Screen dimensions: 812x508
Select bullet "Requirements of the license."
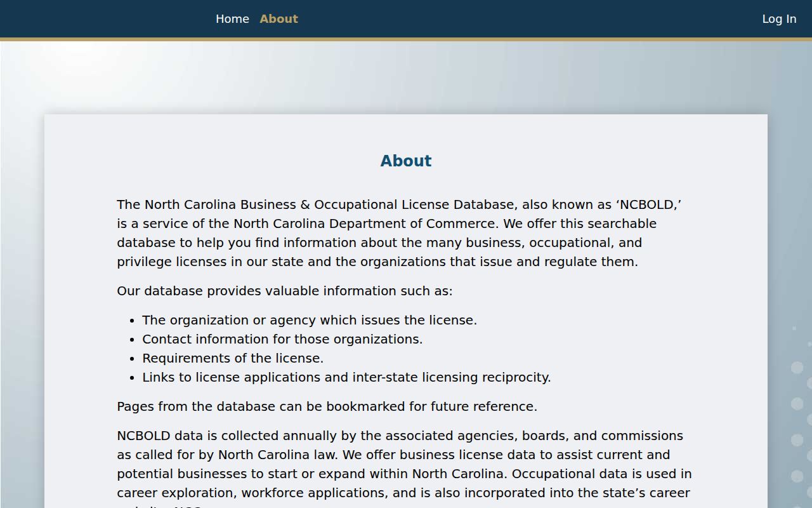coord(233,358)
